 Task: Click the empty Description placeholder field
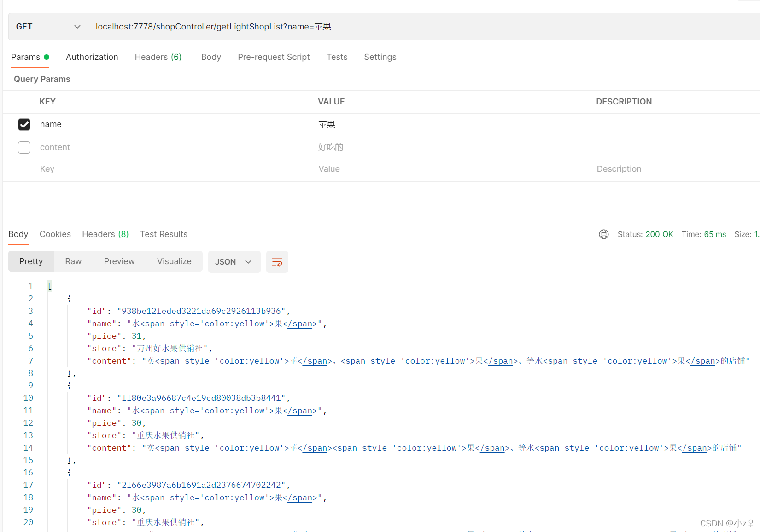(675, 169)
